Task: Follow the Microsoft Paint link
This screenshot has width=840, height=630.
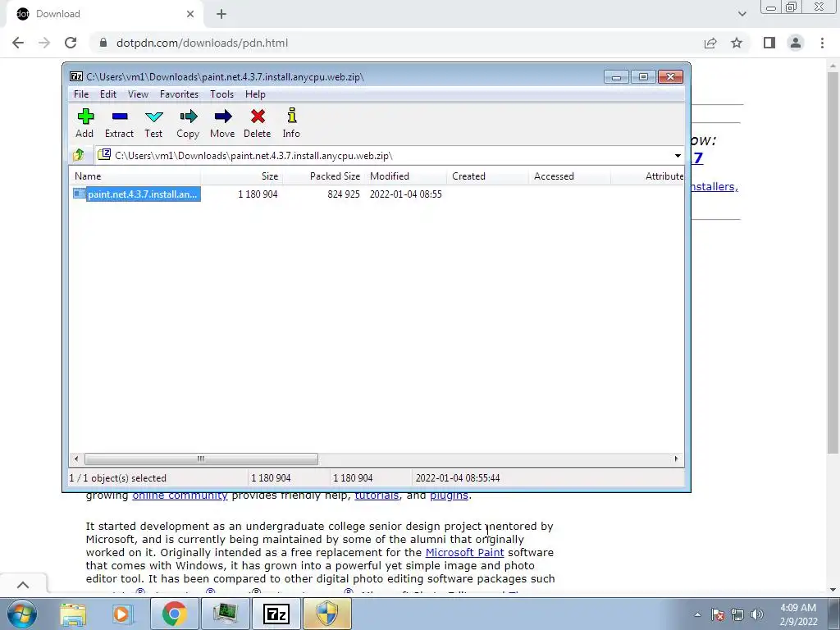Action: pyautogui.click(x=464, y=552)
